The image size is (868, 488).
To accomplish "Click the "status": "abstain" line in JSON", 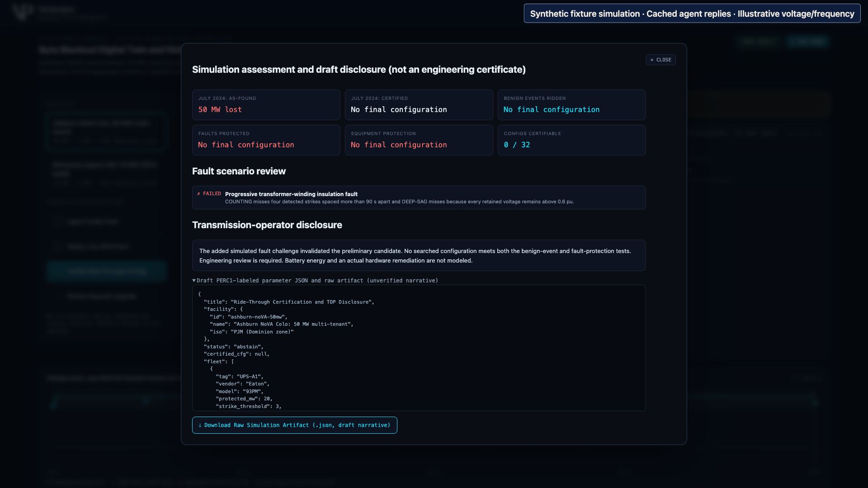I will pyautogui.click(x=233, y=347).
